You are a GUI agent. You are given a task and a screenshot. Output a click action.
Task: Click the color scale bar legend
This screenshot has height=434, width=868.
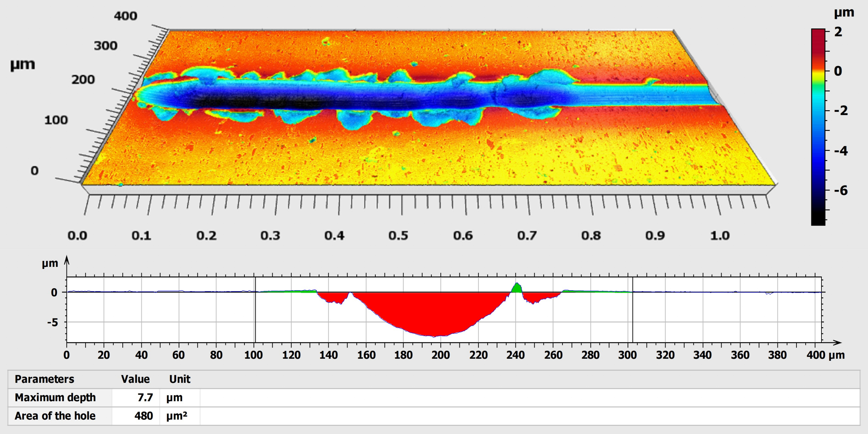click(x=818, y=127)
